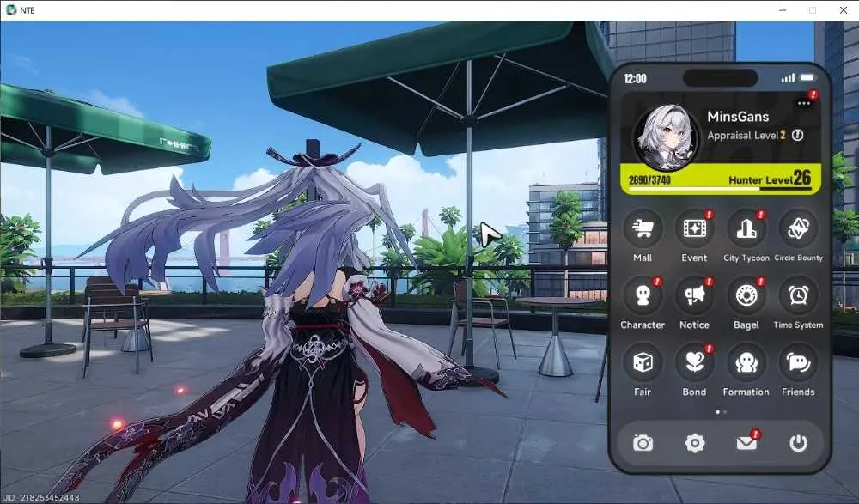This screenshot has height=504, width=859.
Task: Open the three-dot more options menu
Action: point(804,103)
